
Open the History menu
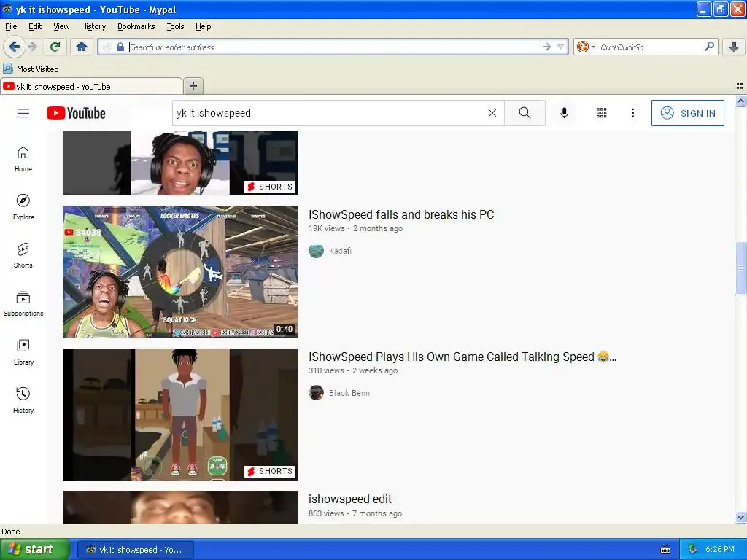point(93,26)
